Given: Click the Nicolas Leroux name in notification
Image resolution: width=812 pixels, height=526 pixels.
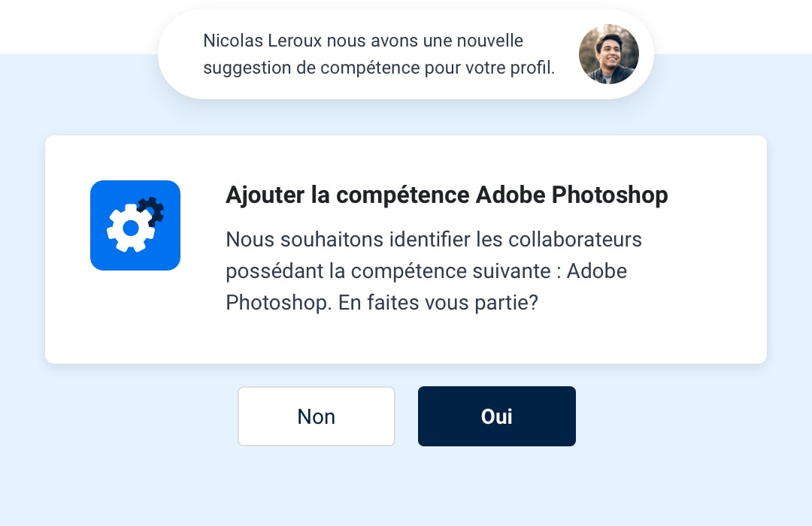Looking at the screenshot, I should coord(262,41).
